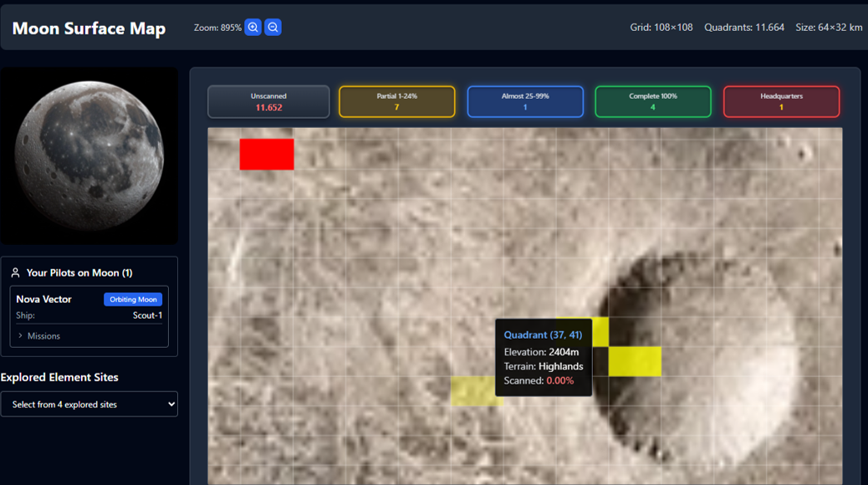Click the zoom in magnifier icon
Image resolution: width=868 pixels, height=485 pixels.
click(x=253, y=28)
